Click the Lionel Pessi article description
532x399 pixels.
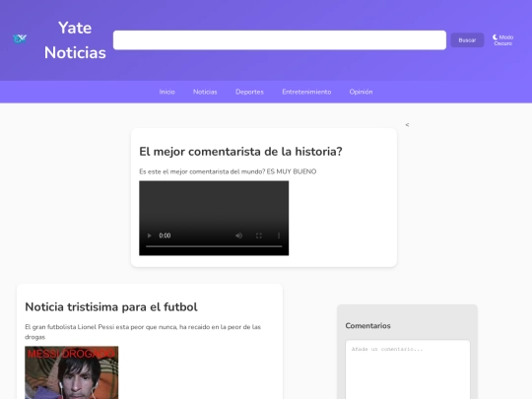pyautogui.click(x=143, y=332)
